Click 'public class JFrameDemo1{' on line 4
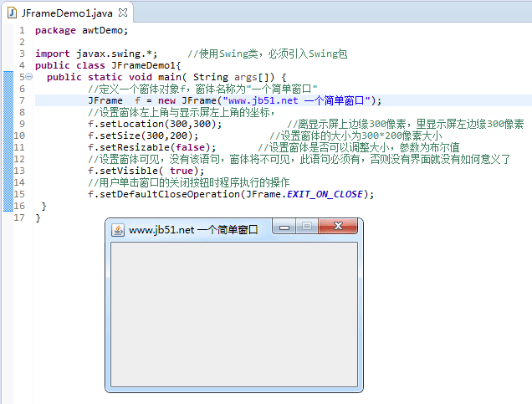Image resolution: width=532 pixels, height=404 pixels. [x=108, y=65]
